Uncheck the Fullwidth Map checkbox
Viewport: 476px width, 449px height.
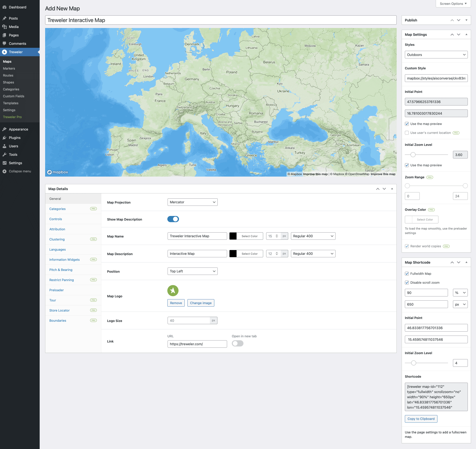pyautogui.click(x=407, y=274)
